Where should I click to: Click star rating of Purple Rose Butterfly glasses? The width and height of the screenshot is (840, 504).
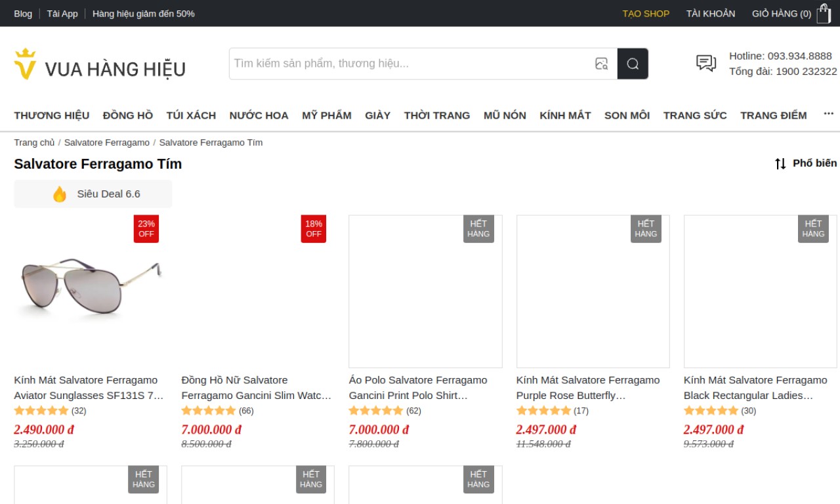(543, 411)
